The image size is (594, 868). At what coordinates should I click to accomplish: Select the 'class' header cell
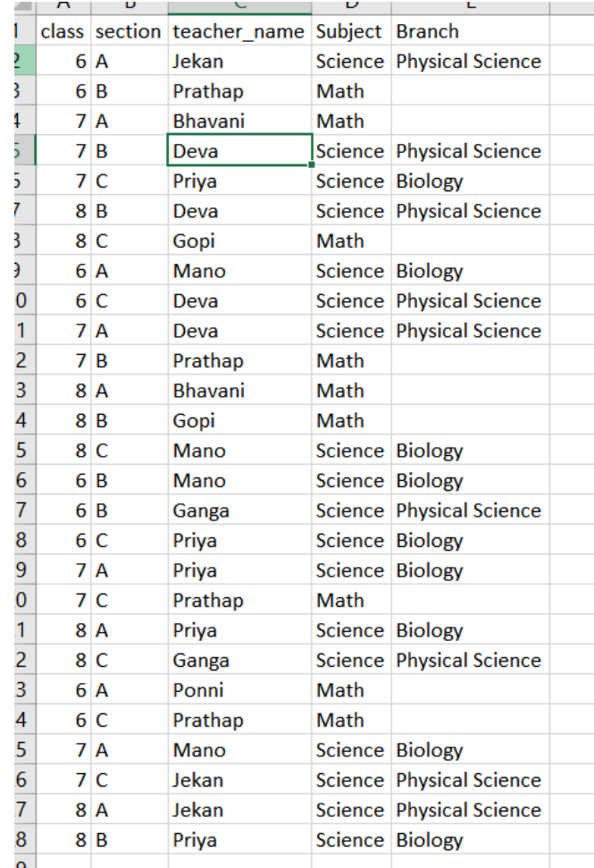pos(63,31)
